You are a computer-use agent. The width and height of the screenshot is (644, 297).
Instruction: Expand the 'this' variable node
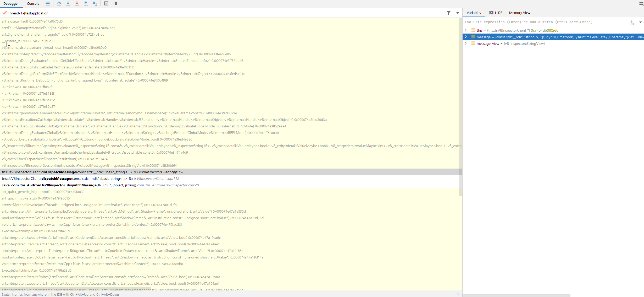[x=466, y=30]
